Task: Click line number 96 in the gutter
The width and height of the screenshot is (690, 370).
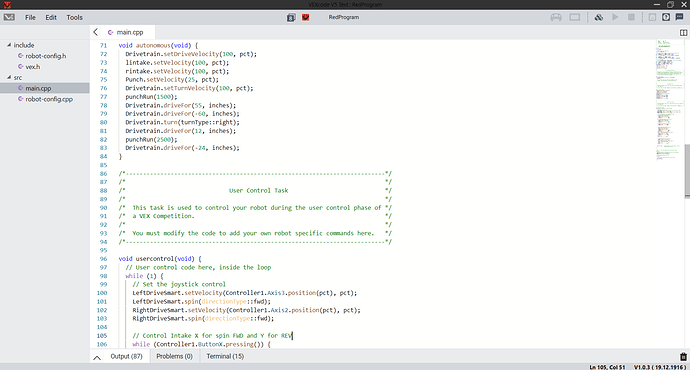Action: pyautogui.click(x=103, y=259)
